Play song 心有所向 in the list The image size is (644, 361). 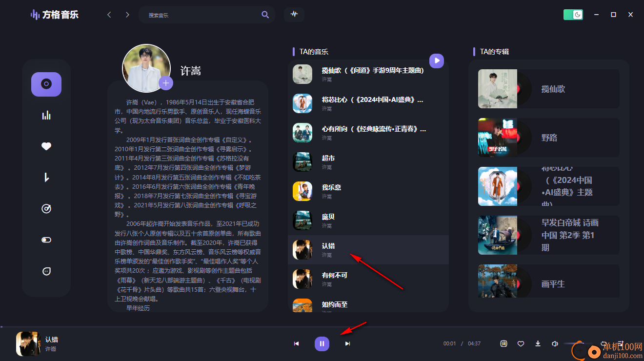[368, 133]
